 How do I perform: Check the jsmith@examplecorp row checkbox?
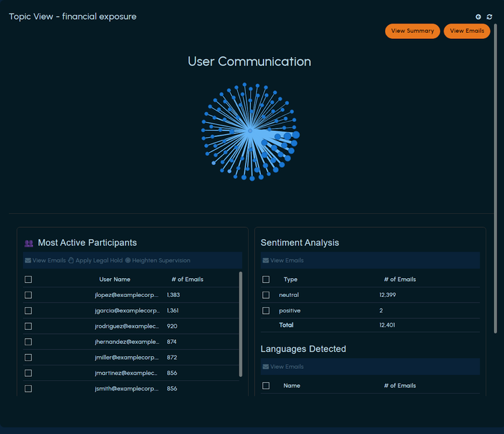coord(28,389)
